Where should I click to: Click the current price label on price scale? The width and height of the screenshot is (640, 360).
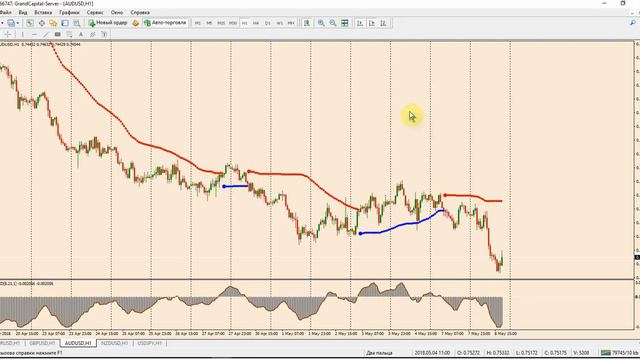click(x=637, y=257)
